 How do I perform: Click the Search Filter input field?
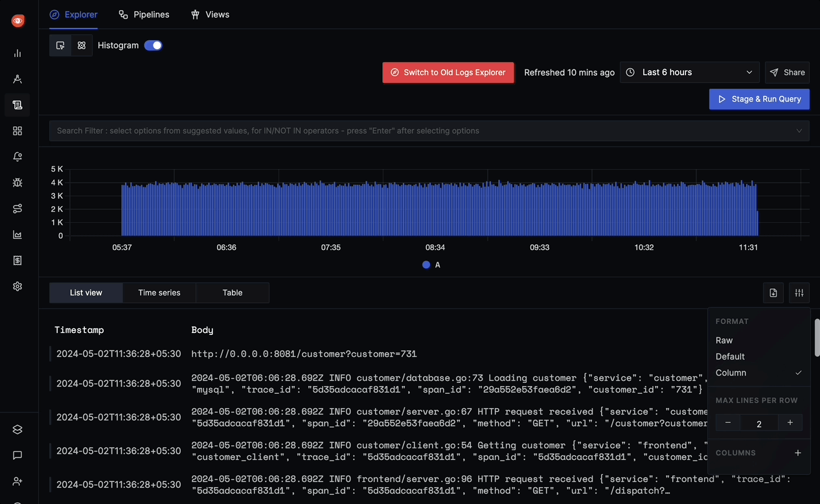pos(429,131)
